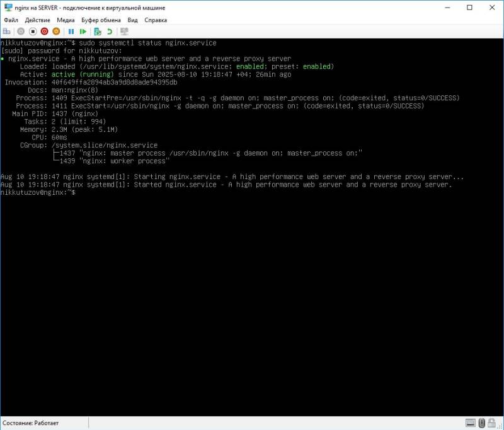Send Ctrl+Alt+Del to the virtual machine
Viewport: 504px width, 430px height.
coord(8,32)
